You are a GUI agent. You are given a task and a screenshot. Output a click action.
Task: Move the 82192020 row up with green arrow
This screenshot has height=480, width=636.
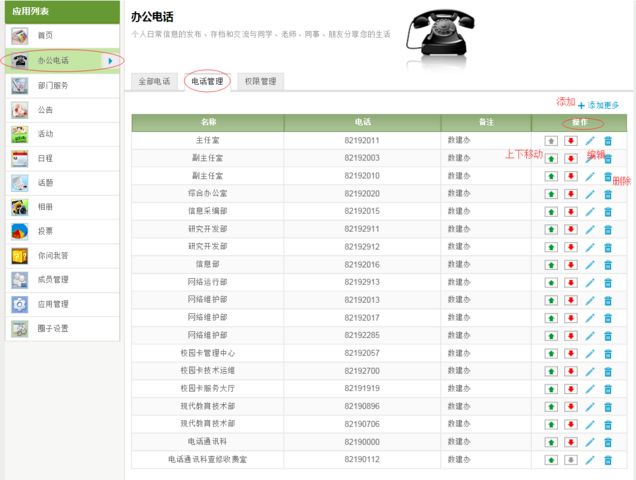pyautogui.click(x=551, y=193)
